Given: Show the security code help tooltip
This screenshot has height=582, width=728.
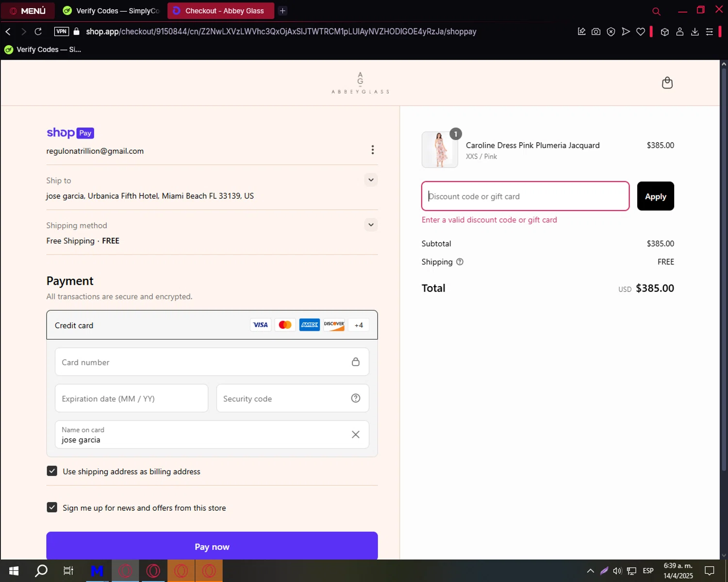Looking at the screenshot, I should pyautogui.click(x=356, y=398).
